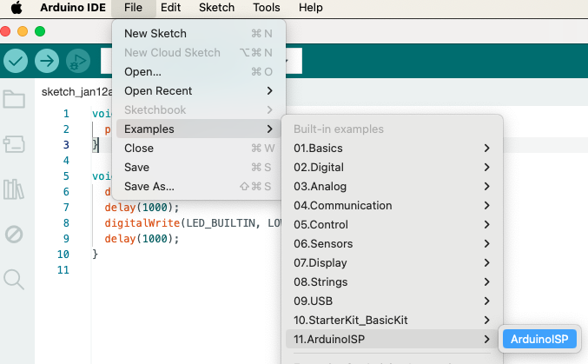The height and width of the screenshot is (364, 588).
Task: Select the Examples menu entry
Action: 199,129
